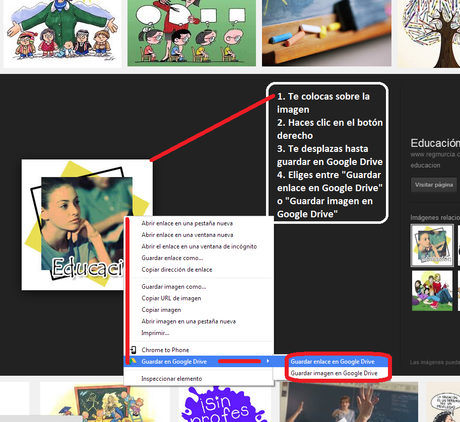Select Copiar URL de imagen
The height and width of the screenshot is (422, 460).
pyautogui.click(x=171, y=298)
